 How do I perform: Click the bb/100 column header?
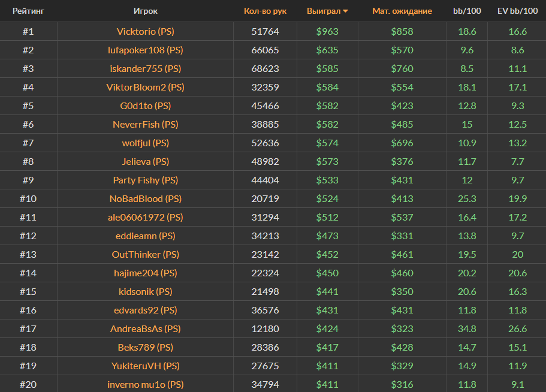[x=466, y=11]
